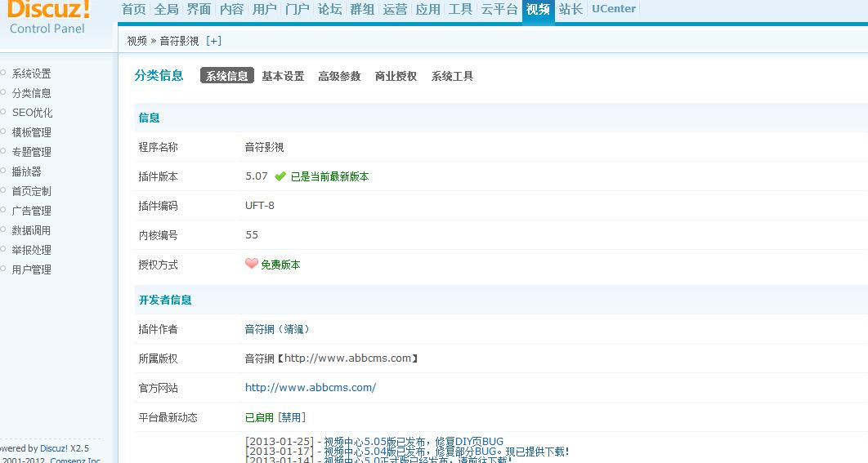Click the 已是当前最新版本 status text

click(x=330, y=176)
